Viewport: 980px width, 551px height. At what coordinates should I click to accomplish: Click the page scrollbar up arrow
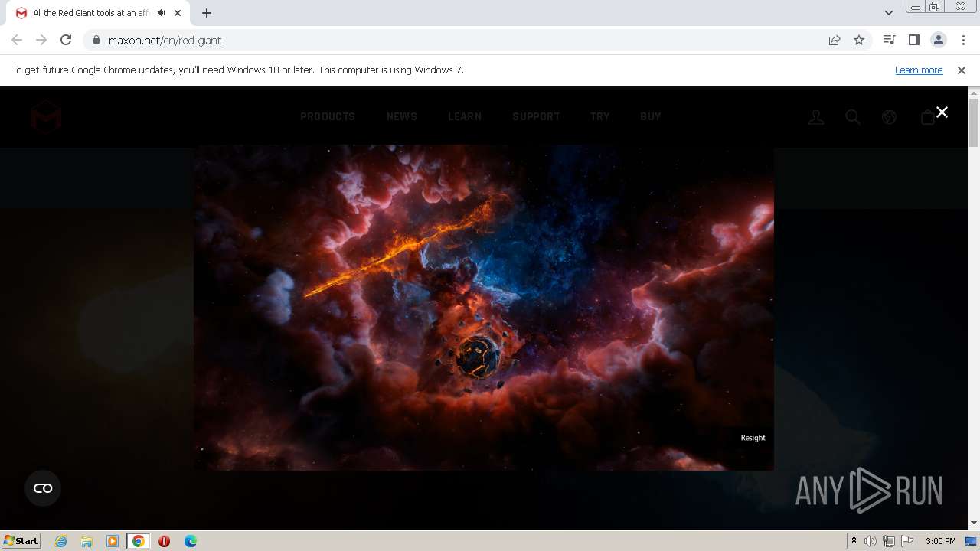974,93
